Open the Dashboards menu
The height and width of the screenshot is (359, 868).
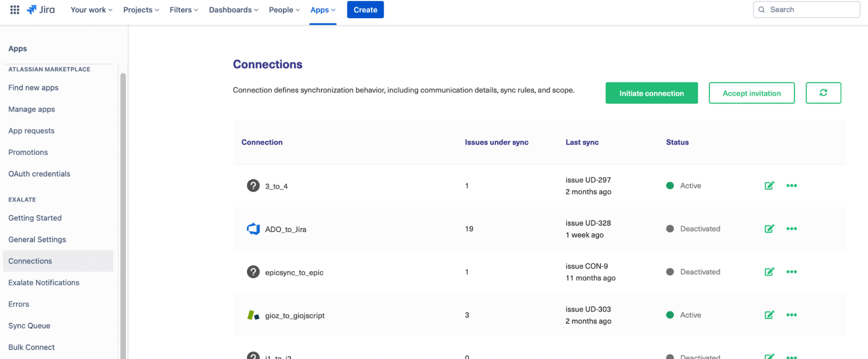click(233, 10)
